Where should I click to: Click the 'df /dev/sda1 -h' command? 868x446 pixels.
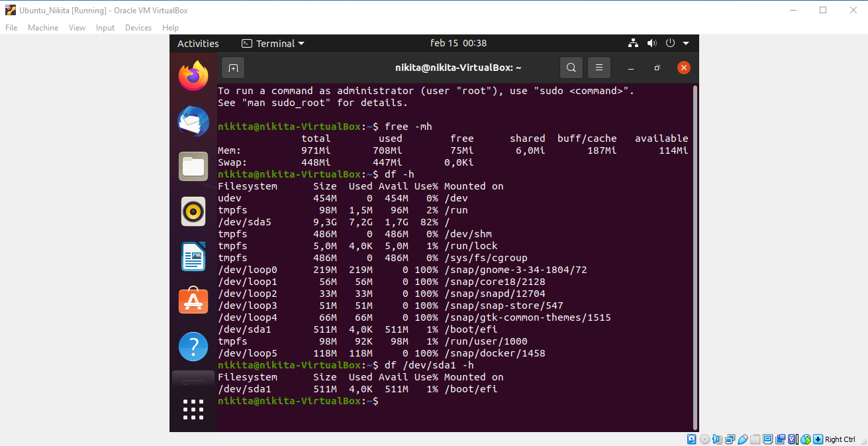(430, 365)
